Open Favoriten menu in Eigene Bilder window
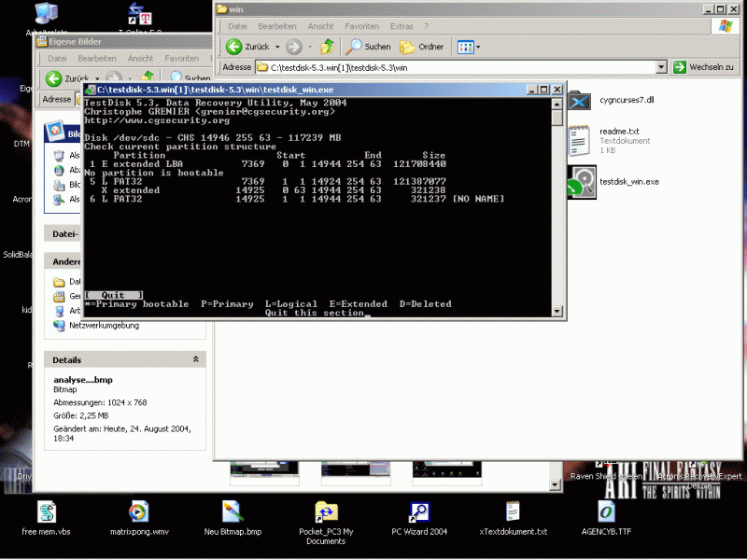The height and width of the screenshot is (560, 747). [x=181, y=58]
